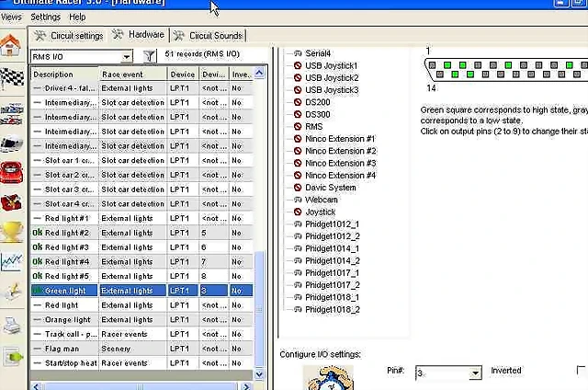Toggle output pin 6 on the port diagram
This screenshot has height=390, width=588.
coord(508,65)
